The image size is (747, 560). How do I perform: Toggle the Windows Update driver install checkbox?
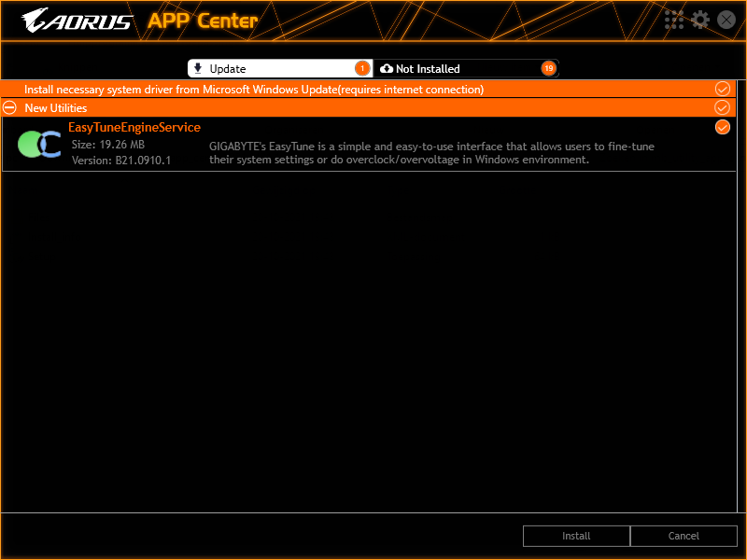(x=722, y=89)
